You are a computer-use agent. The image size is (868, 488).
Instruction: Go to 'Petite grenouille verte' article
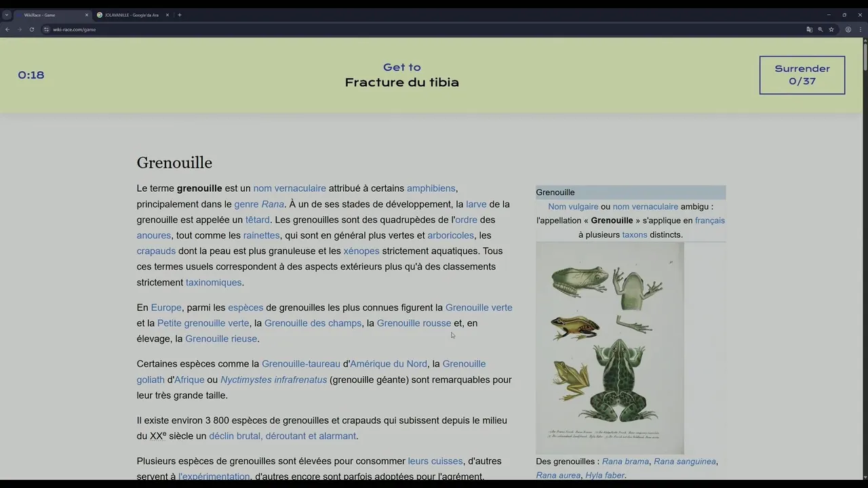click(x=203, y=323)
